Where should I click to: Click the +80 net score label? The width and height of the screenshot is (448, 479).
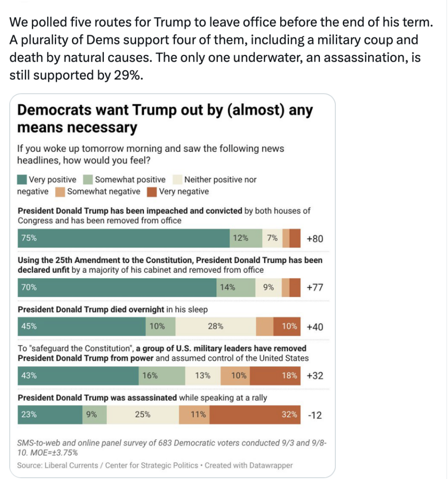point(315,239)
